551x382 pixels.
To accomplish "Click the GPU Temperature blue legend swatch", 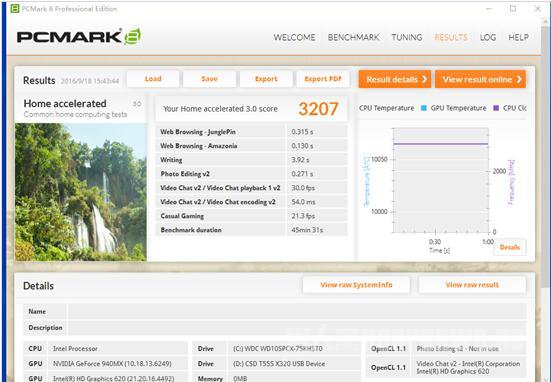I will (423, 108).
